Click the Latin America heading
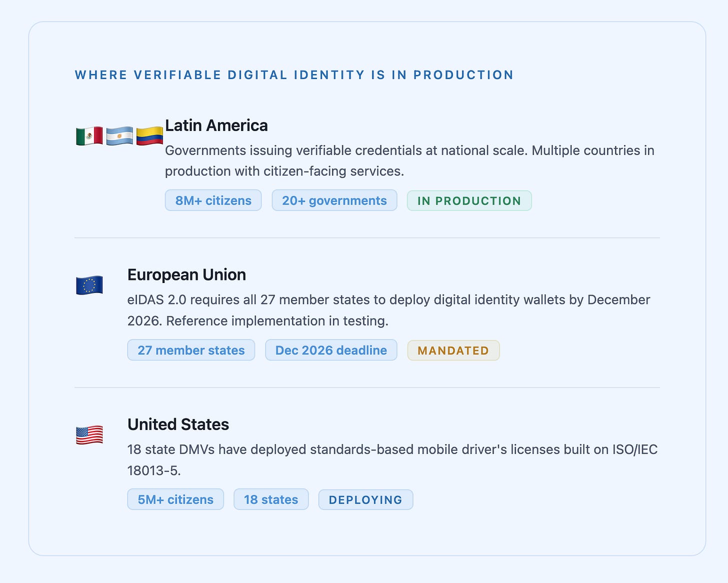 pos(216,125)
